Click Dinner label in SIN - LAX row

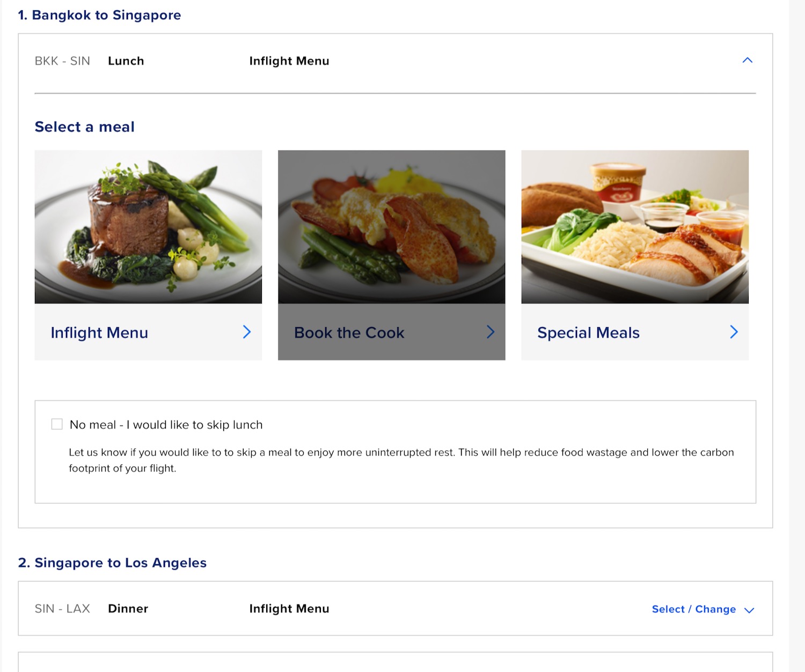[128, 609]
